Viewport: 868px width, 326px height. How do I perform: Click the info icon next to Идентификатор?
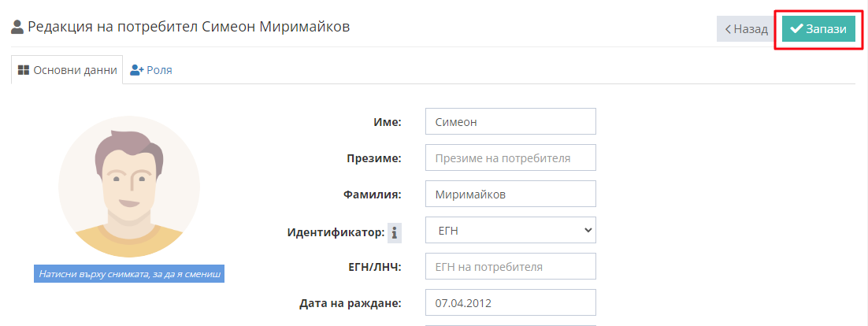click(394, 233)
